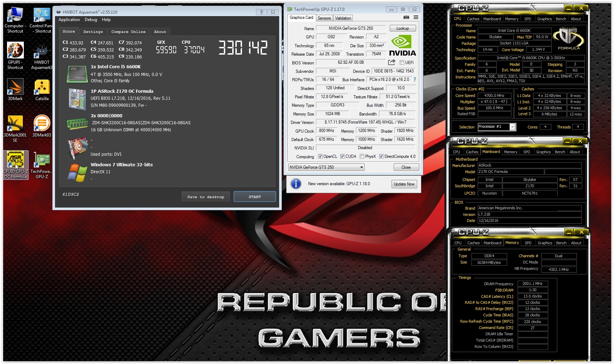Image resolution: width=614 pixels, height=364 pixels.
Task: Open the TechPowerUp GPU-Z desktop icon
Action: point(42,165)
